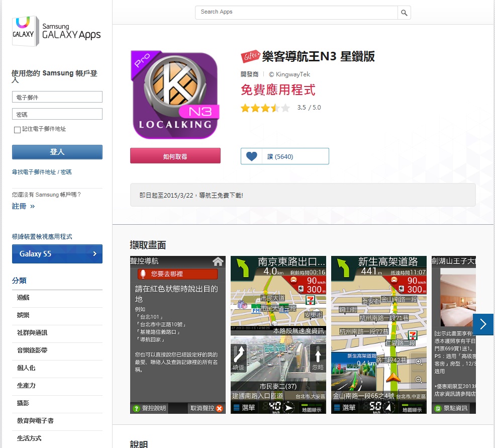495x448 pixels.
Task: Click the 免費應用程式 price label
Action: 278,89
